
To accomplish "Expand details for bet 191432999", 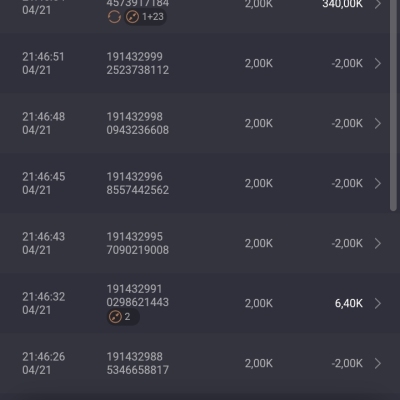I will point(378,63).
